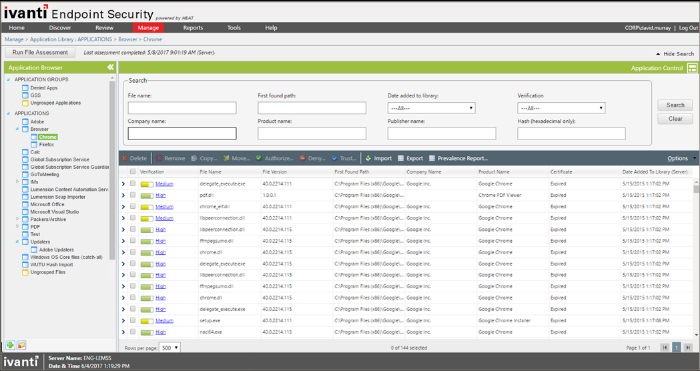
Task: Open the Manage menu
Action: [148, 28]
